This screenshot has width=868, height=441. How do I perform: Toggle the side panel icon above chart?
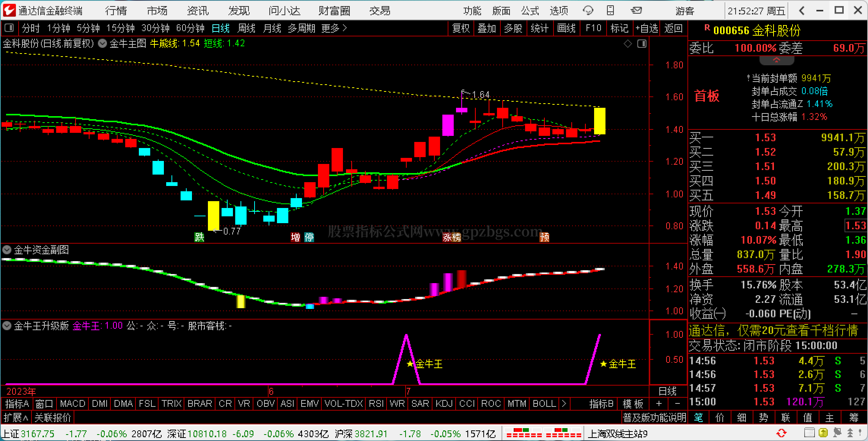pos(642,44)
